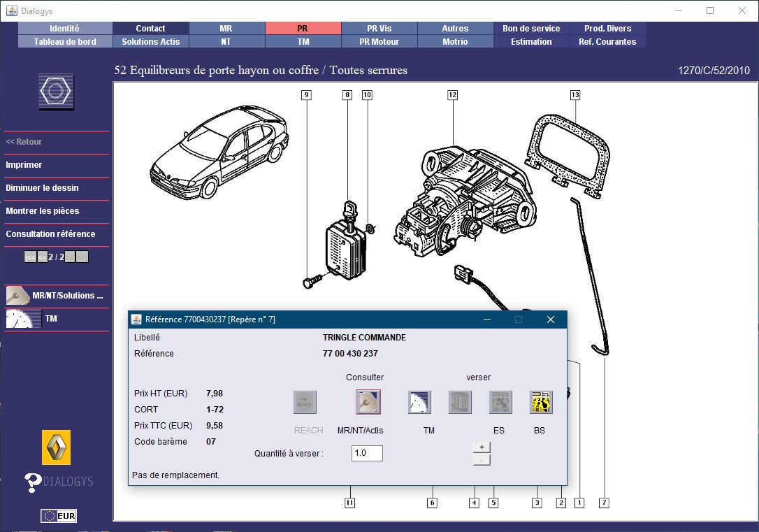Viewport: 759px width, 532px height.
Task: Click the 'TRINGLE COMMANDE' label text
Action: tap(364, 338)
